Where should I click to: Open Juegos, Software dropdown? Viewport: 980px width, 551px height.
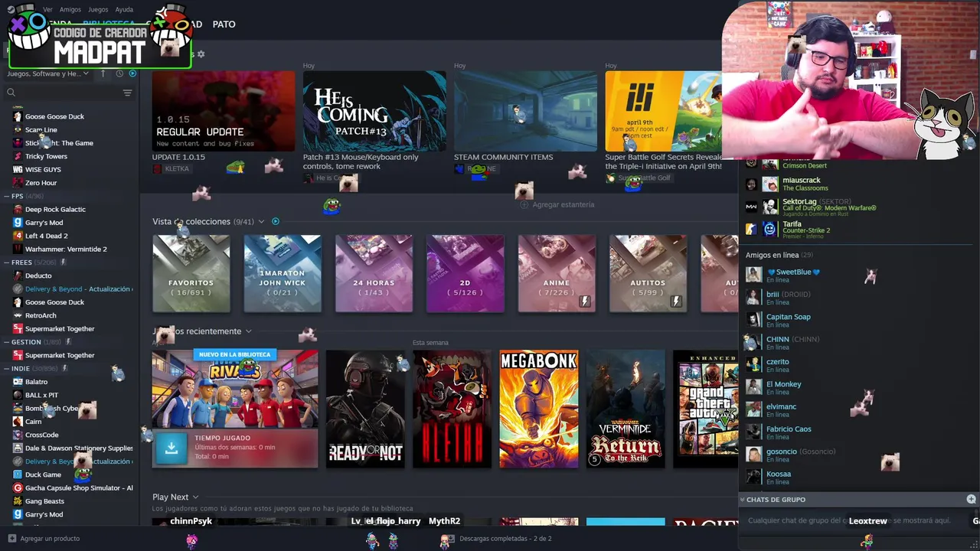tap(48, 73)
